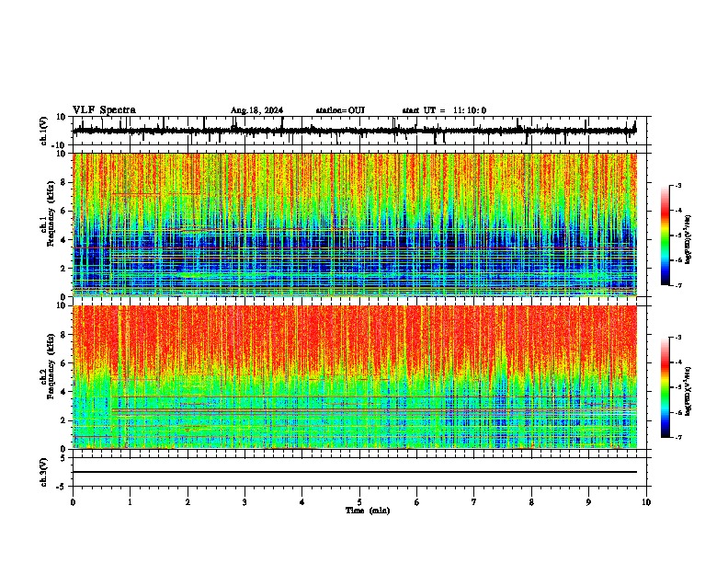Viewport: 728px width, 563px height.
Task: Click the time axis tick label "3"
Action: point(245,502)
